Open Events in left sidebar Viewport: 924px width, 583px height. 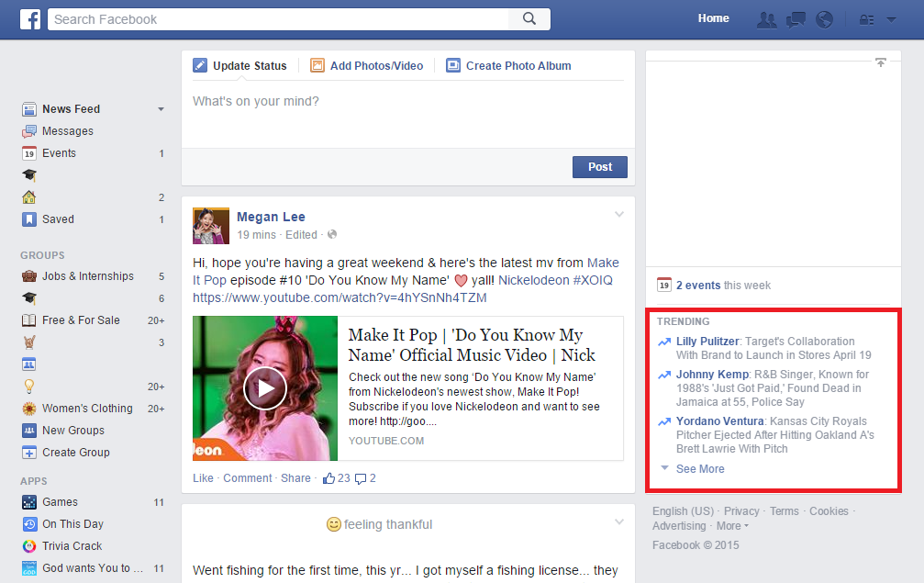point(59,153)
